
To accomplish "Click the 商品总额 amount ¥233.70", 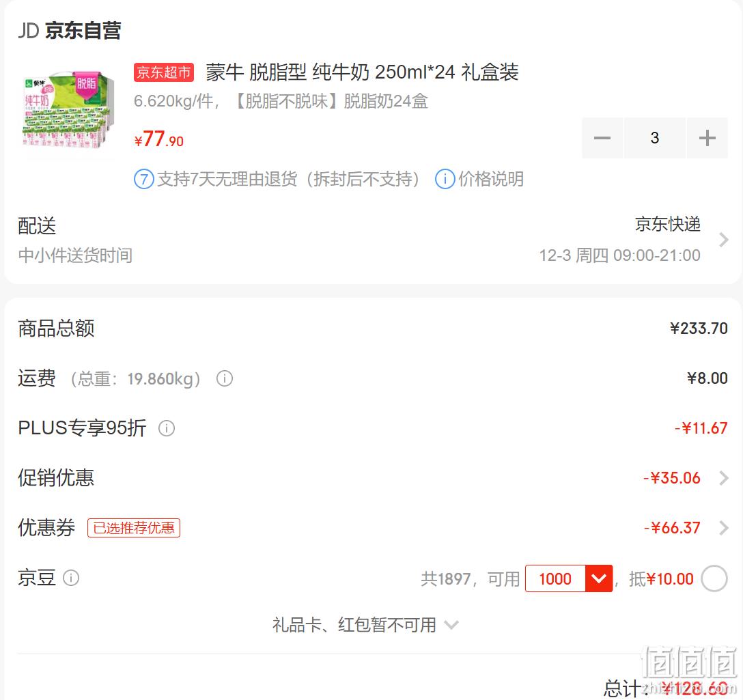I will (x=699, y=328).
